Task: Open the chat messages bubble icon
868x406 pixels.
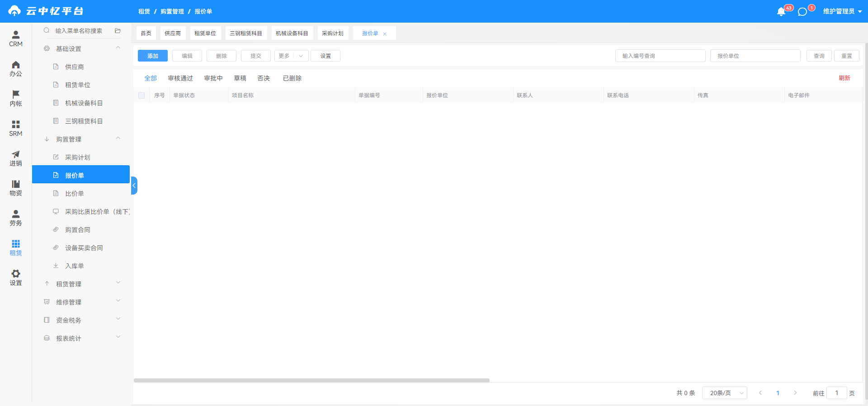Action: click(x=802, y=12)
